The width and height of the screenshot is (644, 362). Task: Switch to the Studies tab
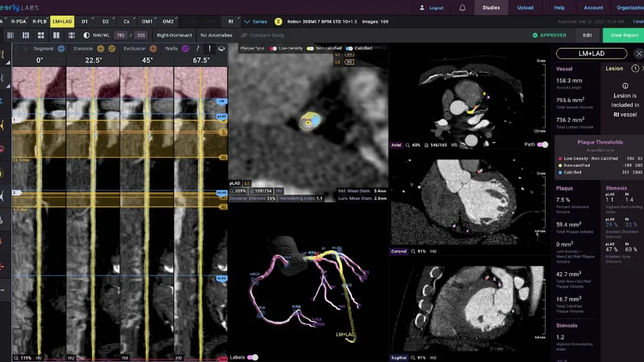(x=491, y=7)
